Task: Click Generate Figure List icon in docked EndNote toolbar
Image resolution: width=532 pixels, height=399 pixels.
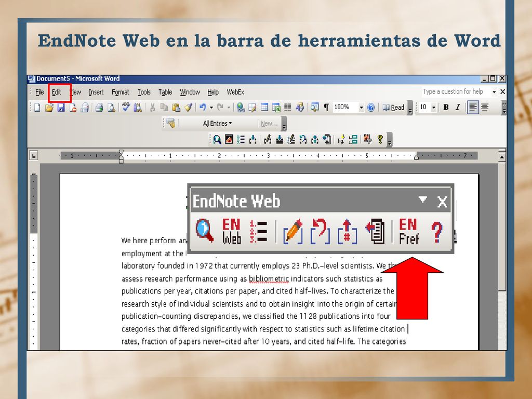Action: [x=353, y=139]
